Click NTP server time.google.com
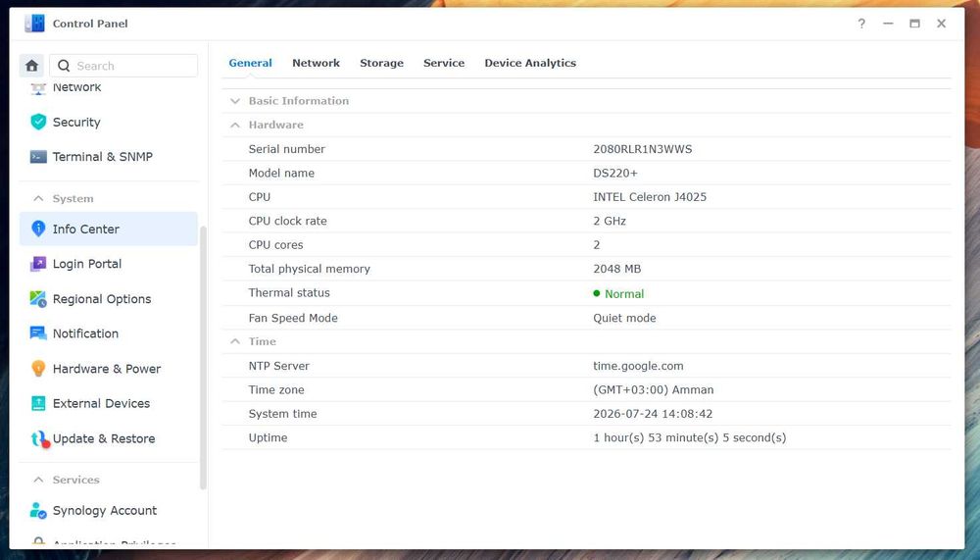This screenshot has height=560, width=980. (638, 366)
